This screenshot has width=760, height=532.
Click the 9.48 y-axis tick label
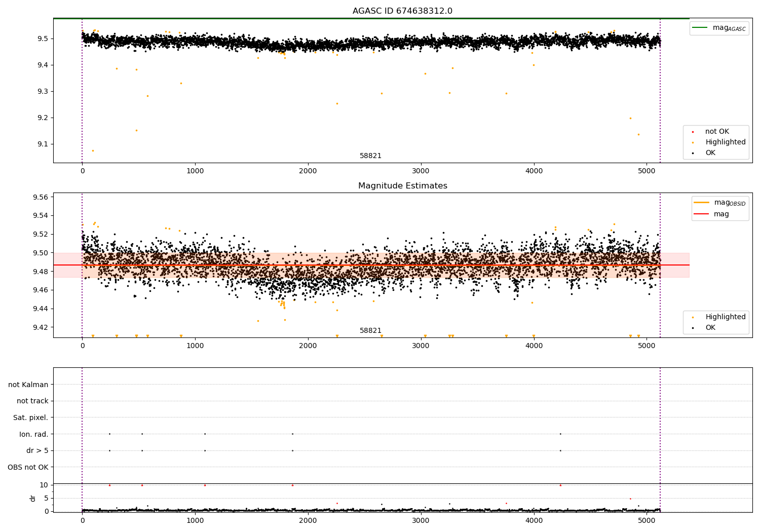(40, 272)
